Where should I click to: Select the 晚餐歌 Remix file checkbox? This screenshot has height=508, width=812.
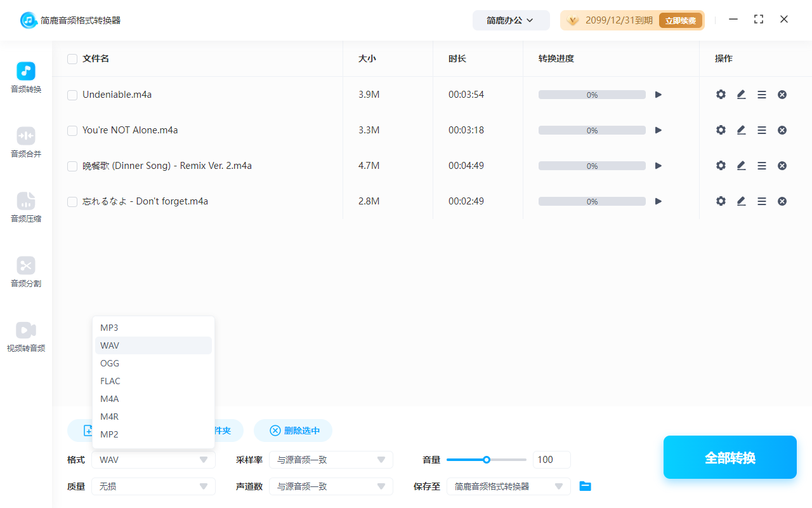coord(72,165)
